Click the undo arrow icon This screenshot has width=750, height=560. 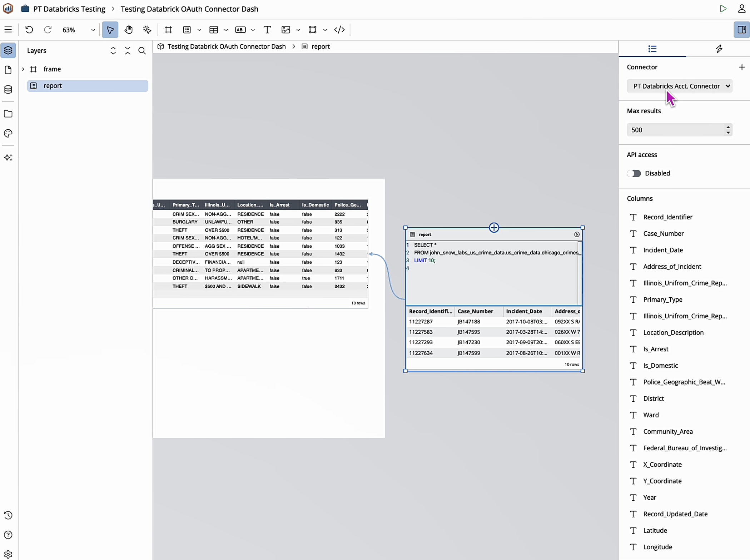pyautogui.click(x=29, y=30)
